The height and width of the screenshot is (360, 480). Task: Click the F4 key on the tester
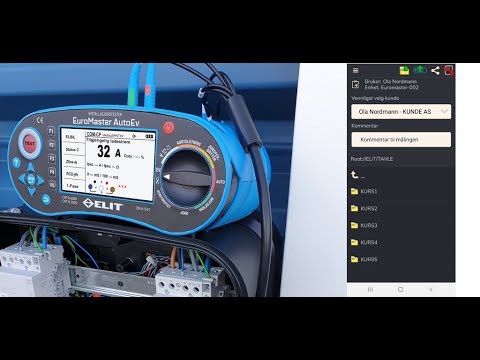point(52,172)
